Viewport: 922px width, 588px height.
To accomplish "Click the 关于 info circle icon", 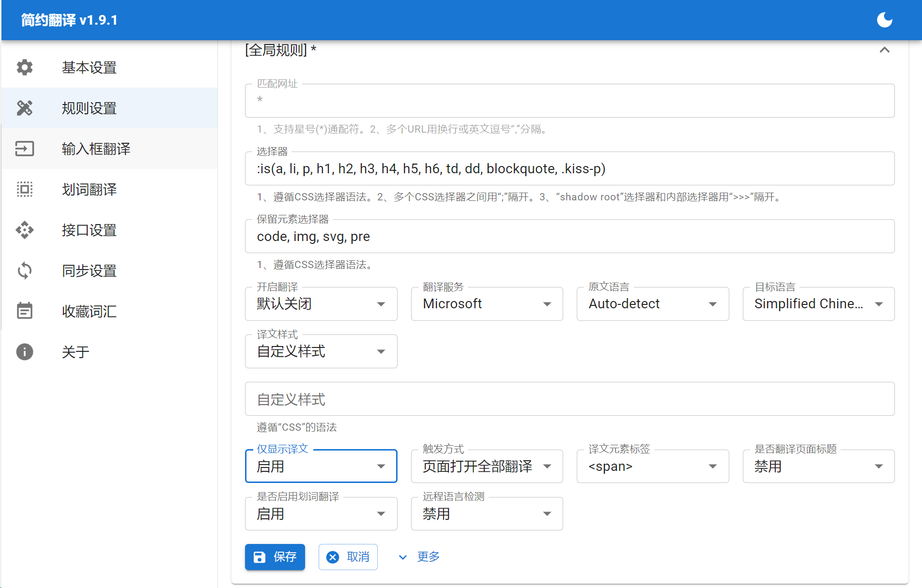I will click(x=25, y=352).
